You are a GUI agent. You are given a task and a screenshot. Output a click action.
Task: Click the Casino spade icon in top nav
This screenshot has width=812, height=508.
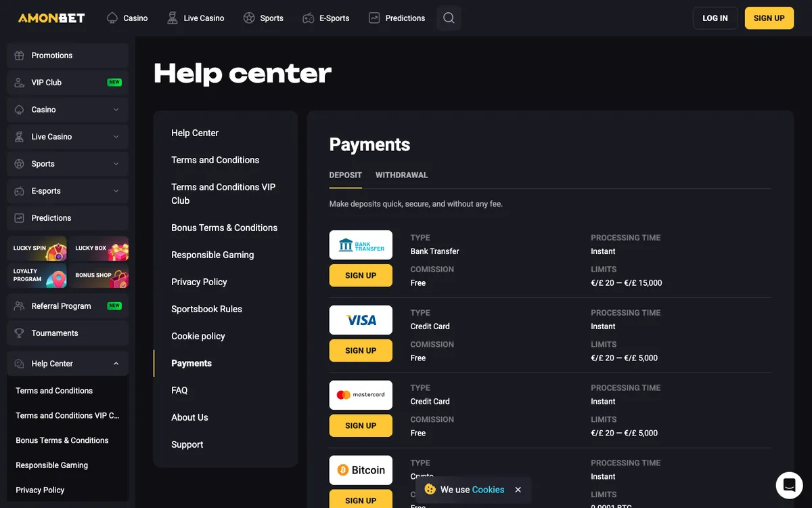112,18
